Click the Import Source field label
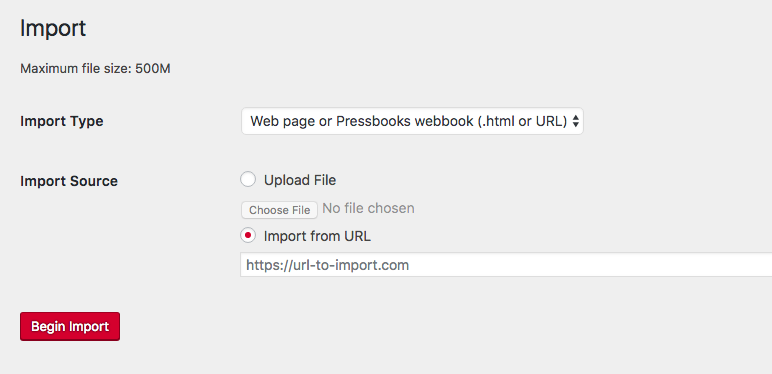Viewport: 772px width, 374px height. (69, 181)
